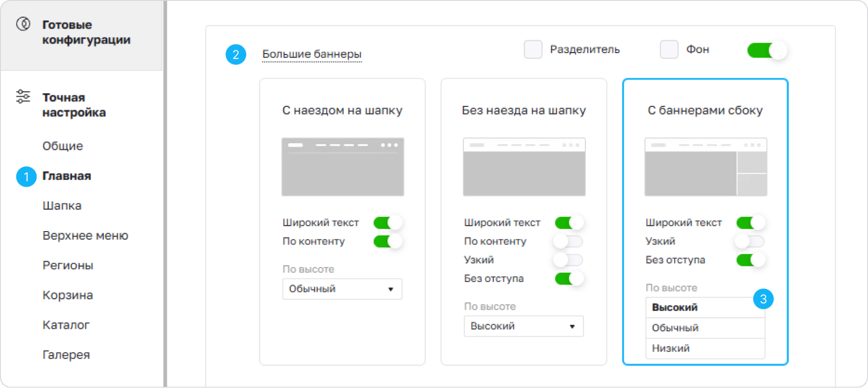
Task: Choose Низкий in the open height list
Action: [705, 348]
